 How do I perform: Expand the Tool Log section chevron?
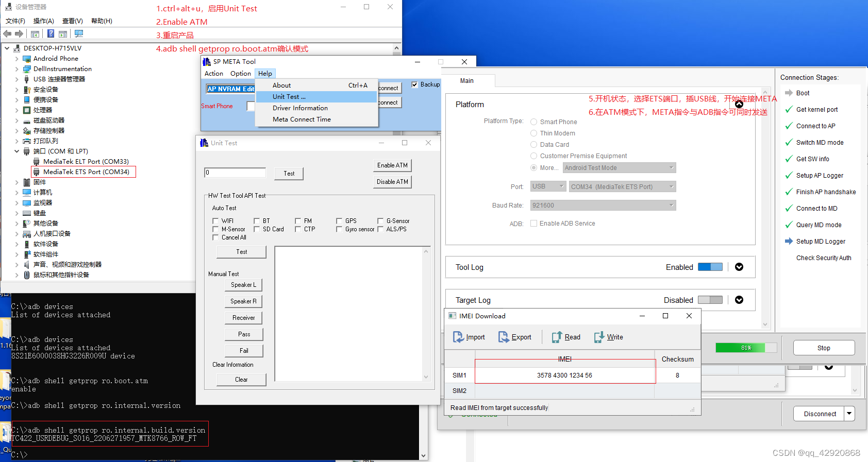coord(739,267)
